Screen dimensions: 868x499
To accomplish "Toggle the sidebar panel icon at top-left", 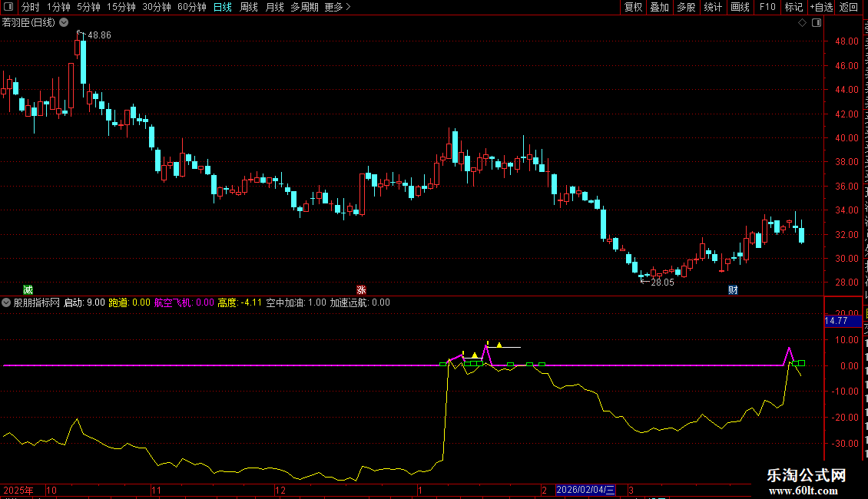I will pos(8,7).
